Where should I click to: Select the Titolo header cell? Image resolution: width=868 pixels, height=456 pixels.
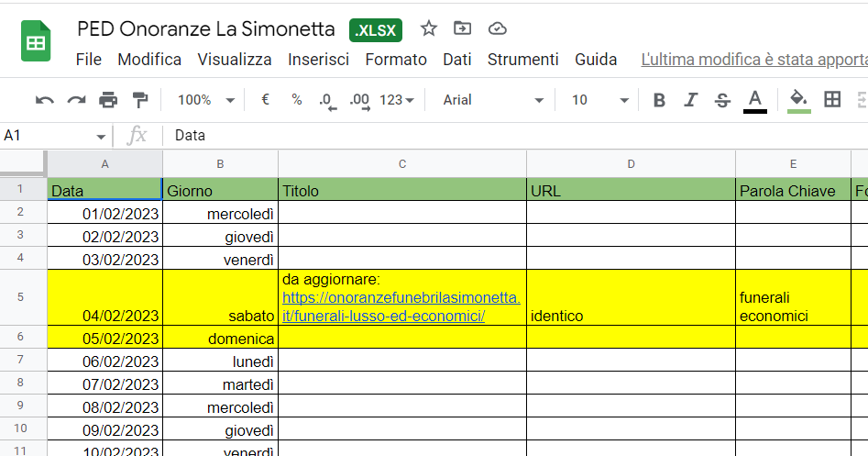pyautogui.click(x=402, y=190)
